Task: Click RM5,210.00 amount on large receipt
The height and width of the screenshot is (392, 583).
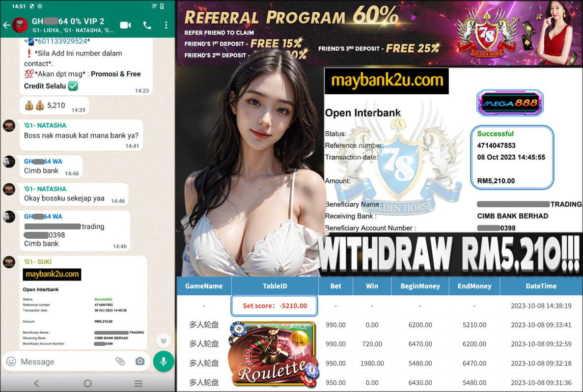Action: click(x=496, y=181)
